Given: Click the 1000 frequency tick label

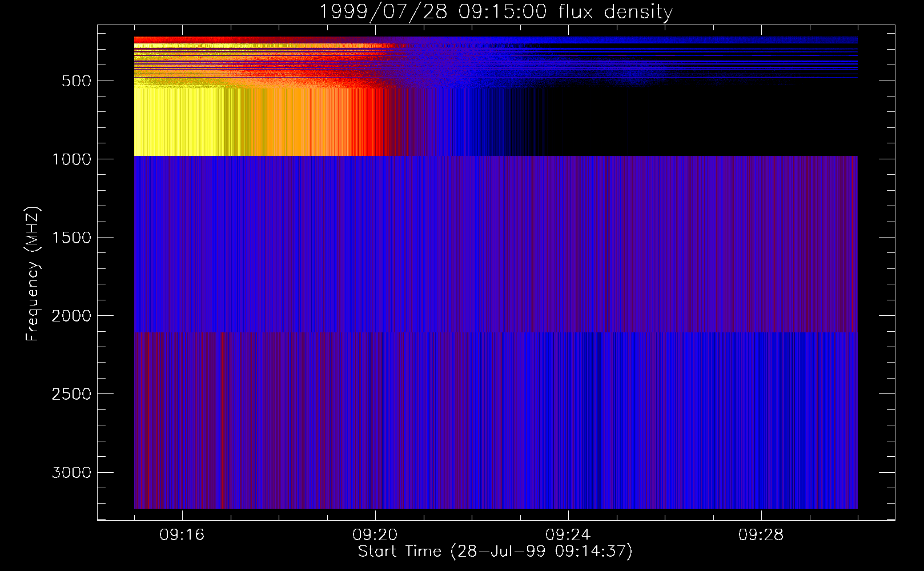Looking at the screenshot, I should (71, 159).
